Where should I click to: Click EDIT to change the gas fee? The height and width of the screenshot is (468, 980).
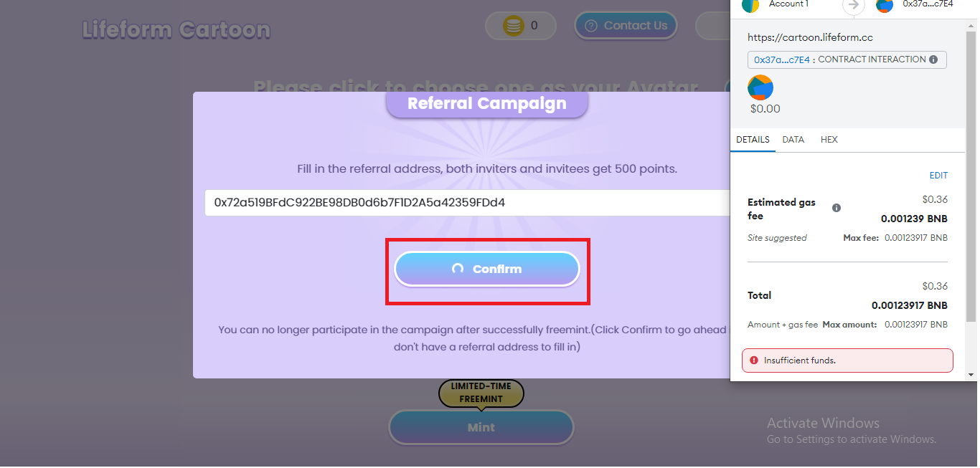[x=938, y=176]
